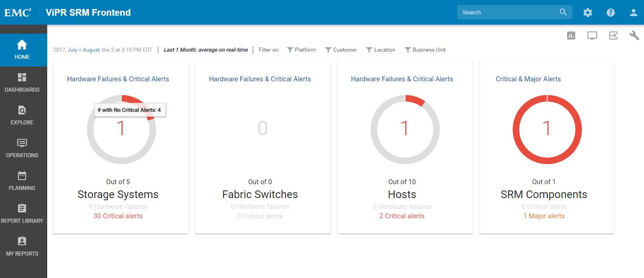
Task: Click the Hosts card title
Action: (402, 194)
